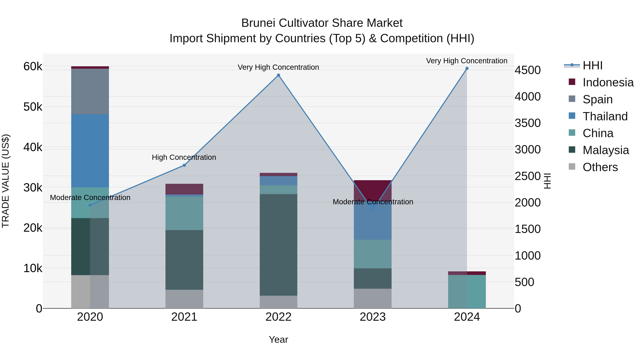Click the 2500 tick on the HHI axis
The width and height of the screenshot is (644, 362).
pyautogui.click(x=528, y=176)
